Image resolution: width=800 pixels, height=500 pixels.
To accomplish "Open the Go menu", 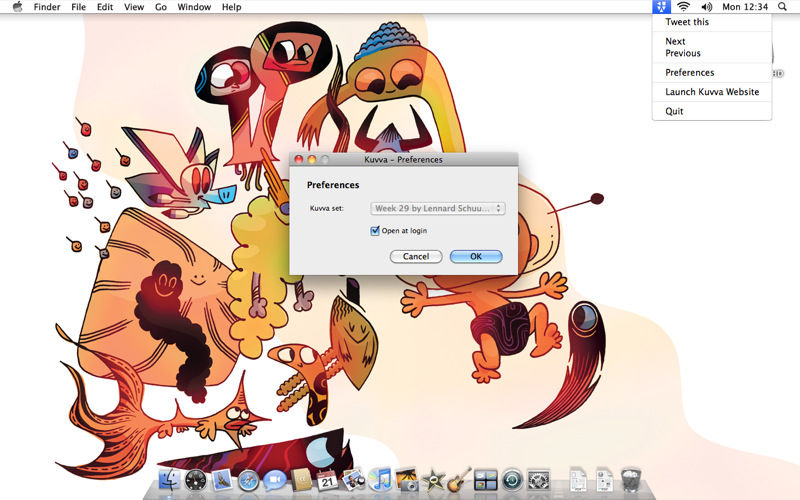I will [161, 7].
